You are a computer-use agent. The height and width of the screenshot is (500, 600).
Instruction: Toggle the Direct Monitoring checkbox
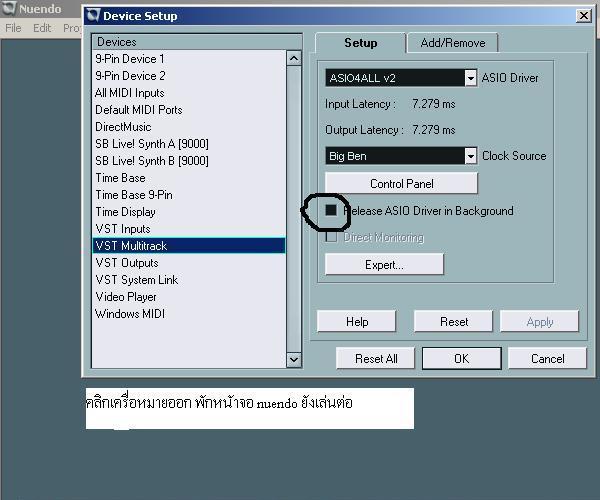pyautogui.click(x=331, y=237)
